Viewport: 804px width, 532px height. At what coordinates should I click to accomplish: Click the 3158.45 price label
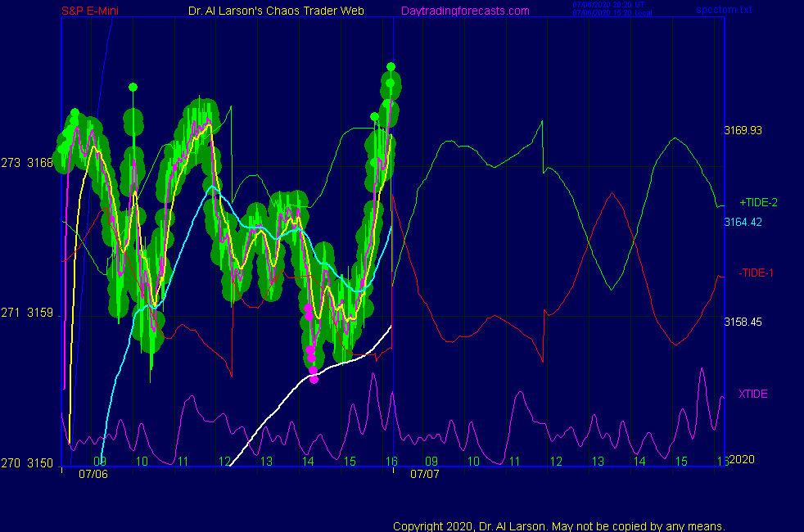743,322
